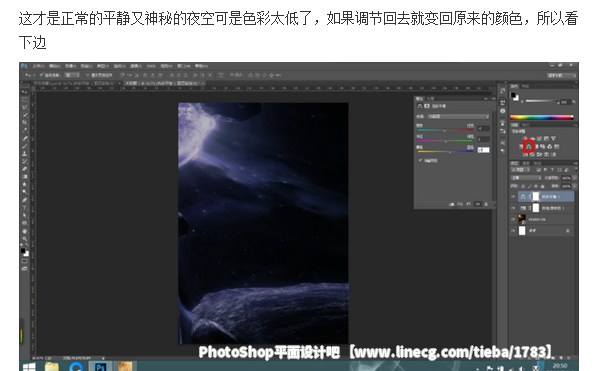Clip adjustment to layer below icon
This screenshot has width=607, height=371.
click(451, 204)
